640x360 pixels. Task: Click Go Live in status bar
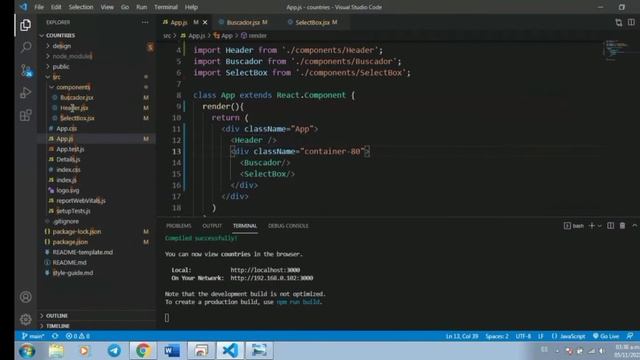click(606, 336)
